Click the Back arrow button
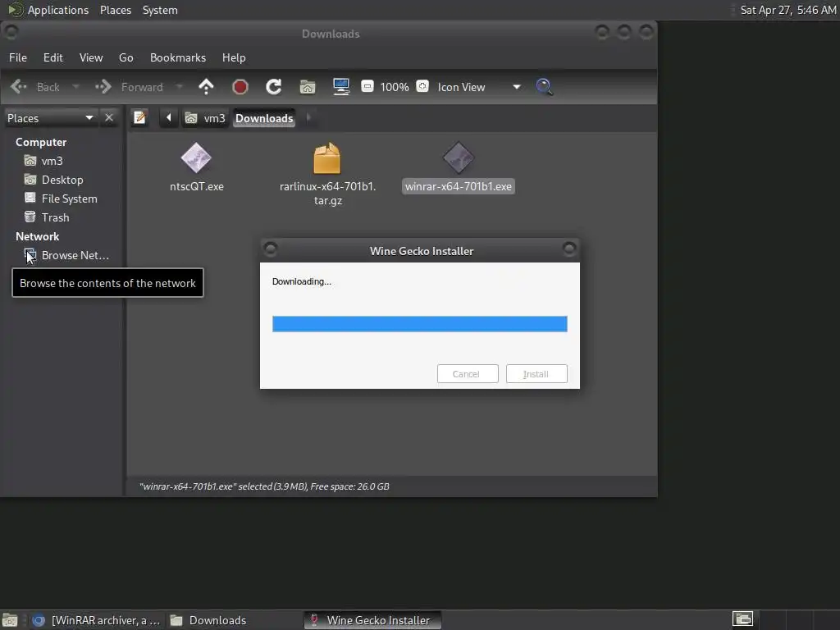 35,87
